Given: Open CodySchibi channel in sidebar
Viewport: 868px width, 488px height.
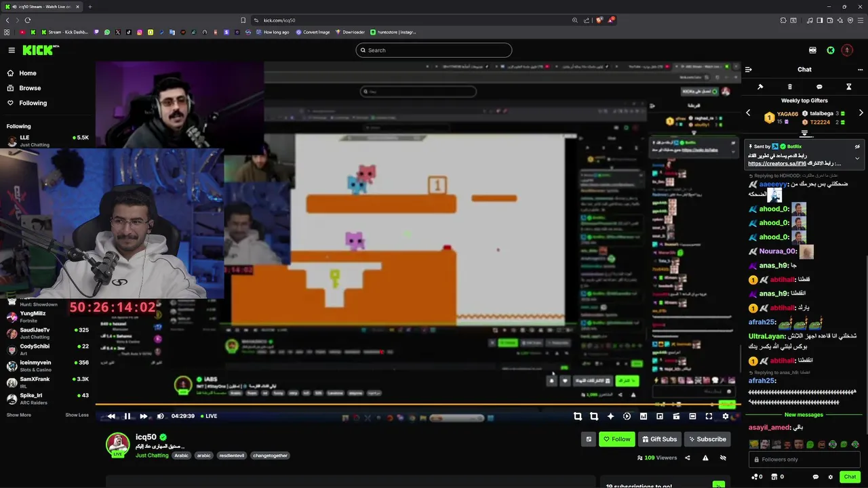Looking at the screenshot, I should (47, 350).
